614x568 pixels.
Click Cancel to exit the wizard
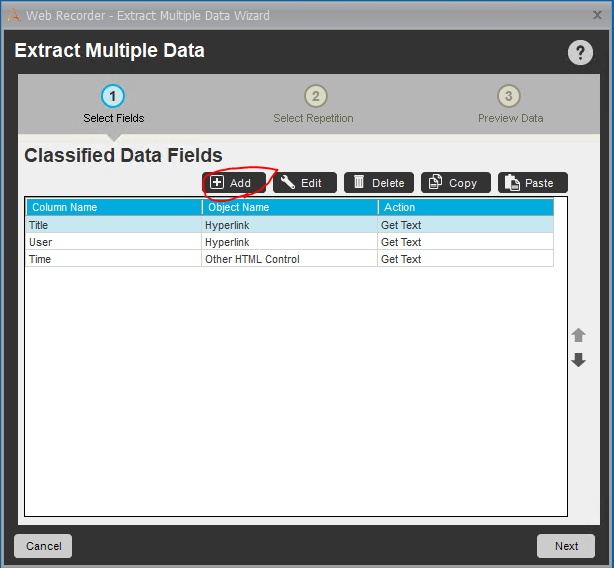coord(43,546)
